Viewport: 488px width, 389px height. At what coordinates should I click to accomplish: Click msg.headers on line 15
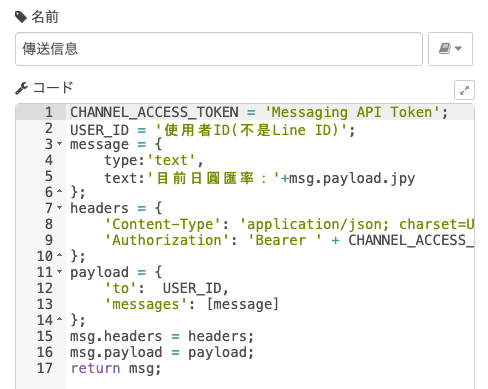[x=116, y=336]
